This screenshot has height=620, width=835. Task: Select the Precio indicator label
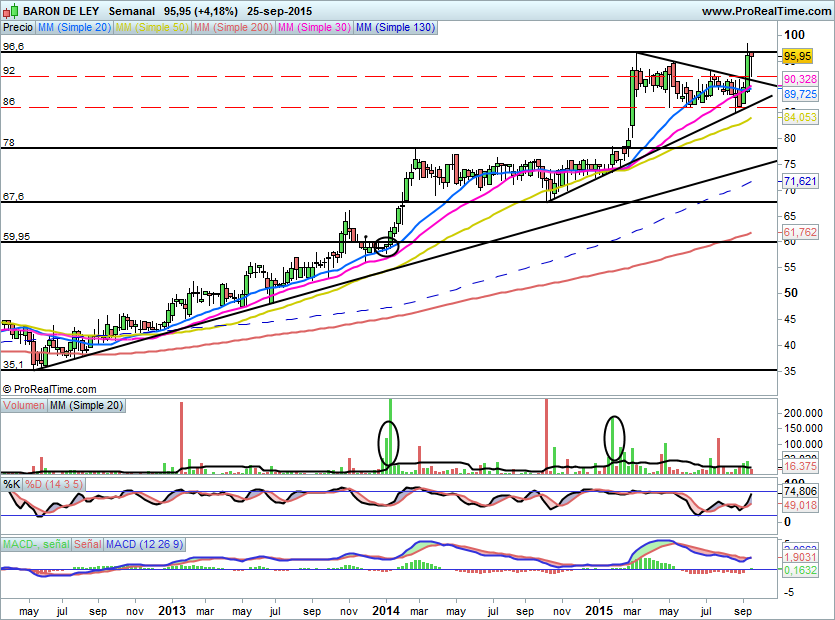pos(18,27)
